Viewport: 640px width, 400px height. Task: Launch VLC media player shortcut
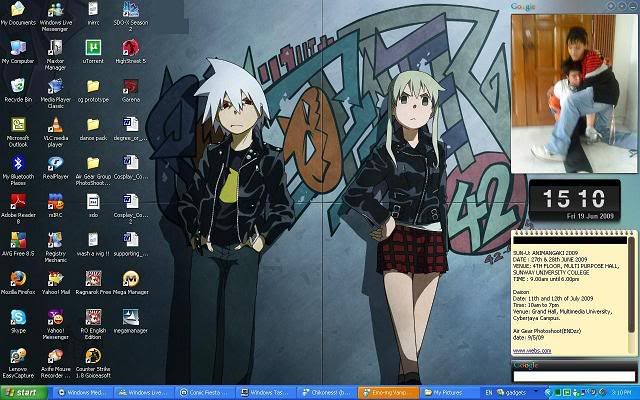pos(56,132)
